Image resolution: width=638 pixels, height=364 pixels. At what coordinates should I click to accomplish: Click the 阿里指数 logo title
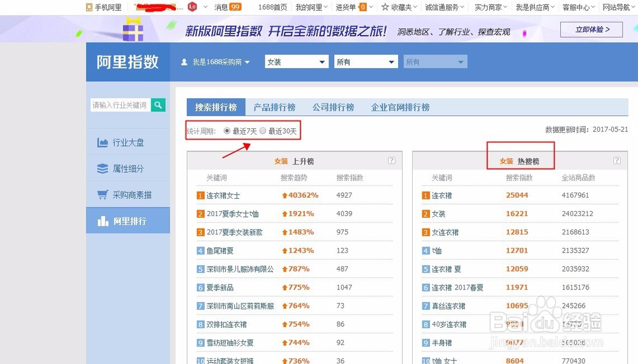128,62
